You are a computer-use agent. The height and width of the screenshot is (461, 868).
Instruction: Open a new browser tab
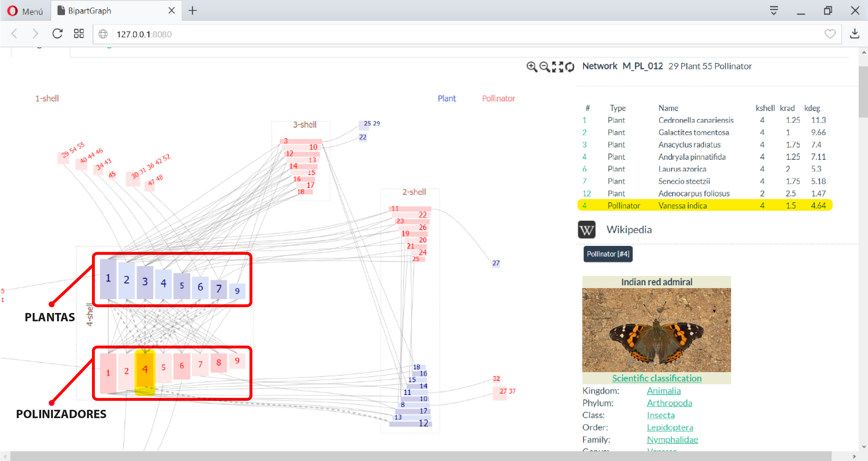coord(193,11)
